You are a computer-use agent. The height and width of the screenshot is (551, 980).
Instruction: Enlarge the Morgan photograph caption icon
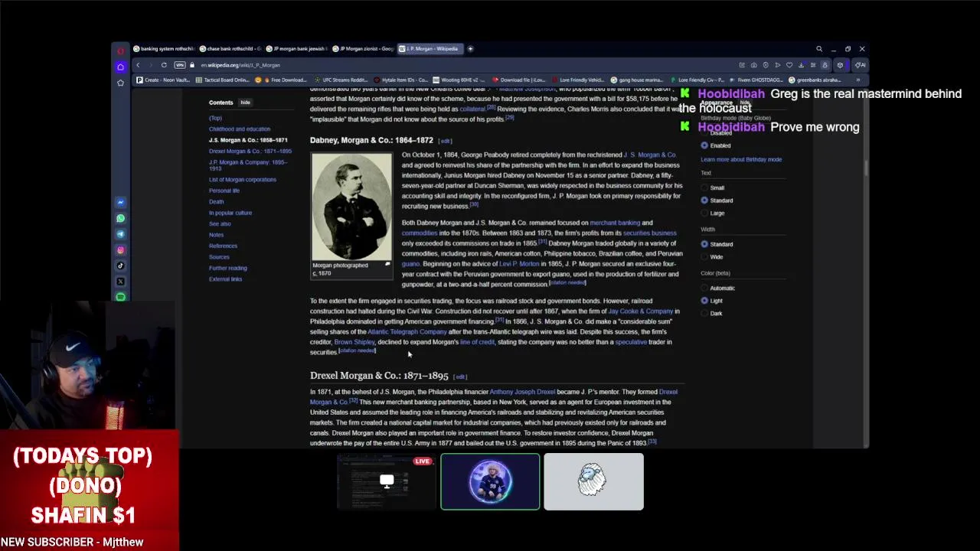coord(387,265)
